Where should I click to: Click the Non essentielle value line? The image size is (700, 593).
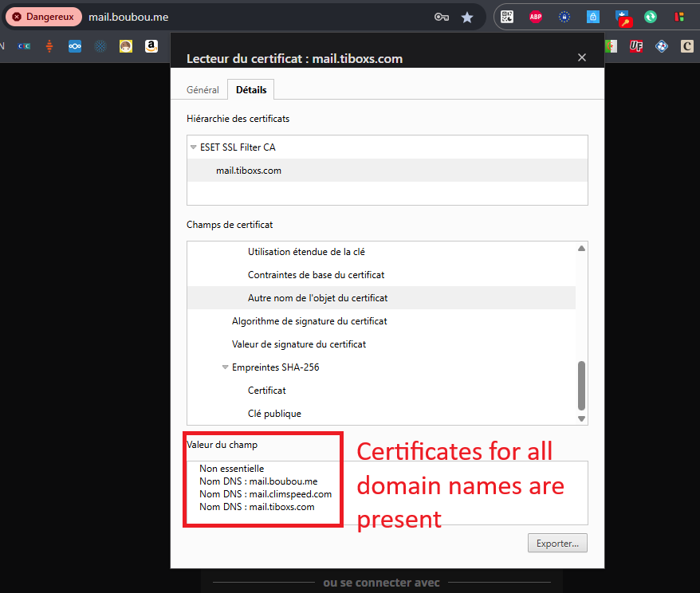232,469
